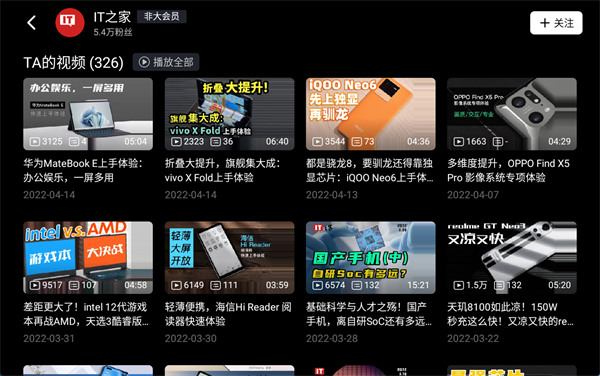Click the 04:36 duration label
Image resolution: width=600 pixels, height=376 pixels.
point(418,142)
